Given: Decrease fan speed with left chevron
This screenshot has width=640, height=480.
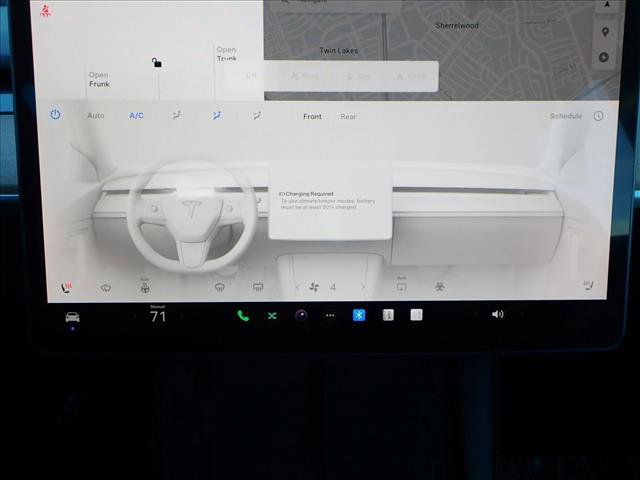Looking at the screenshot, I should click(297, 287).
